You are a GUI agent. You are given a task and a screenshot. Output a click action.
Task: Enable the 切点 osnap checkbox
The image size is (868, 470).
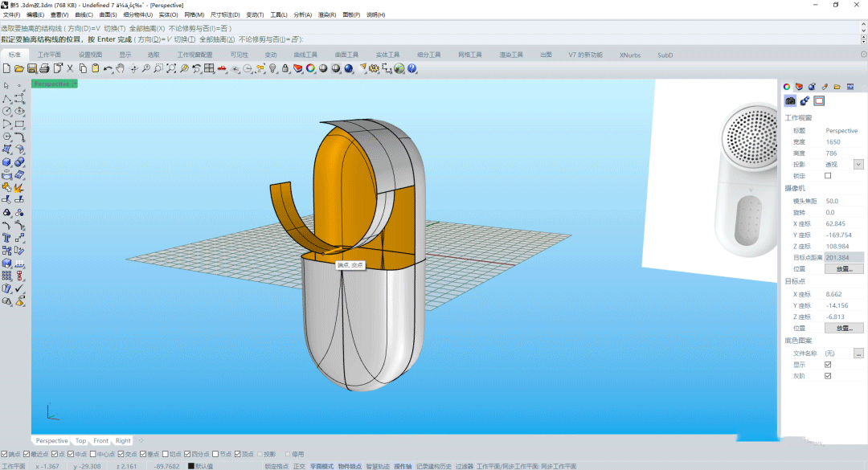click(165, 454)
